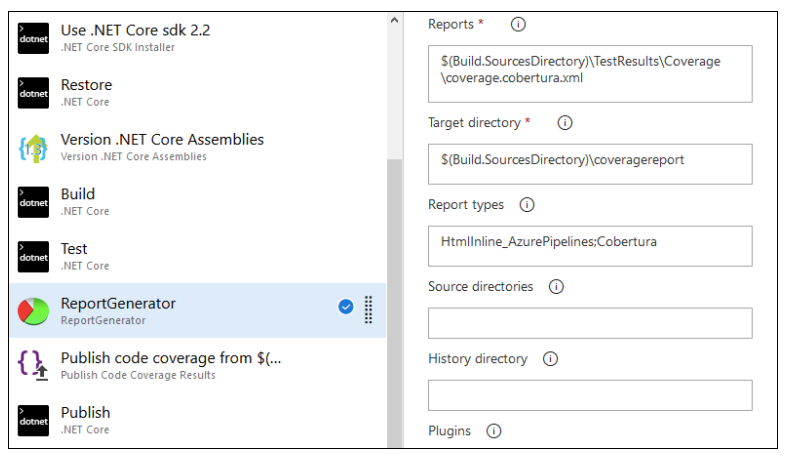Click the Publish code coverage braces icon

coord(34,364)
